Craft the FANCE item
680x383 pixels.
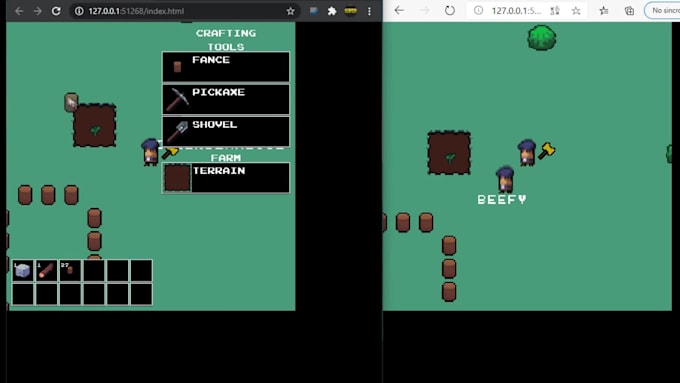coord(226,67)
